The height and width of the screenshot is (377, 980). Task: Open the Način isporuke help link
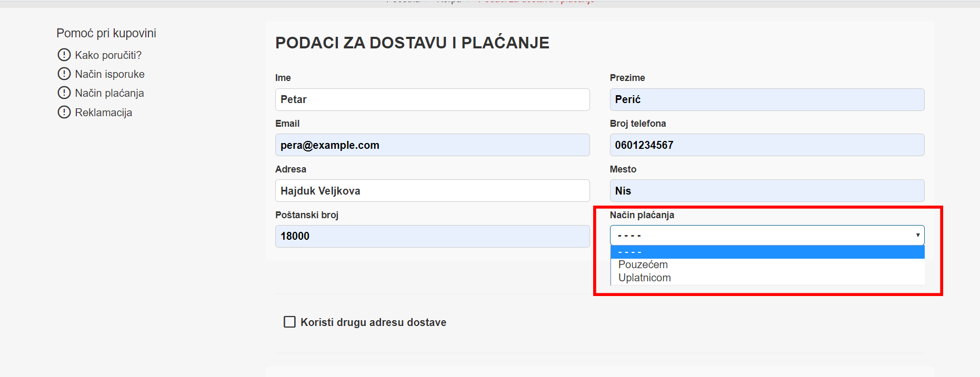(109, 74)
